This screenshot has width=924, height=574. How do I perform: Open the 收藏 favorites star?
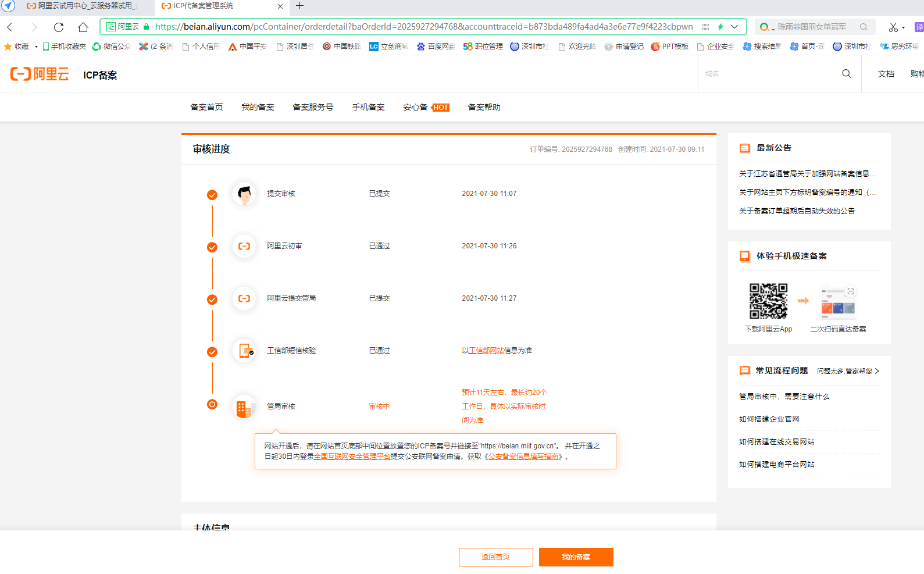(8, 47)
